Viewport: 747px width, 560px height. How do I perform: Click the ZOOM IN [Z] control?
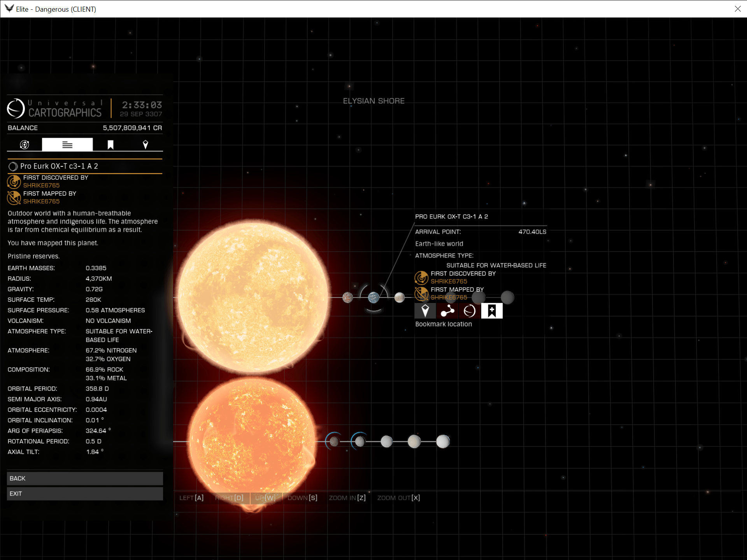pyautogui.click(x=347, y=498)
